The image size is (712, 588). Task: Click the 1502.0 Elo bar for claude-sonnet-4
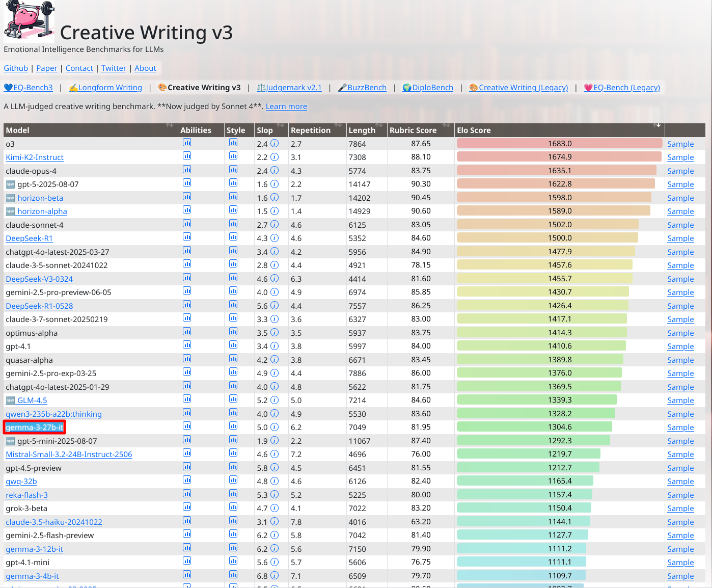548,225
